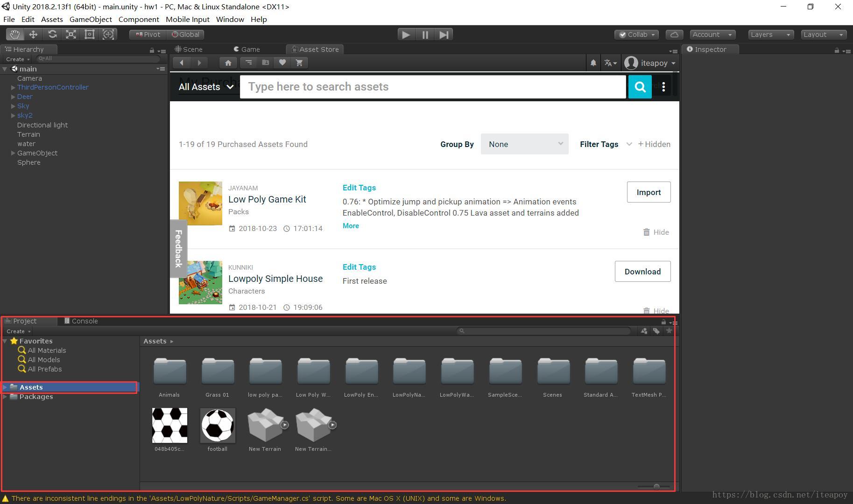Save search as favorite star
Image resolution: width=853 pixels, height=504 pixels.
coord(669,331)
